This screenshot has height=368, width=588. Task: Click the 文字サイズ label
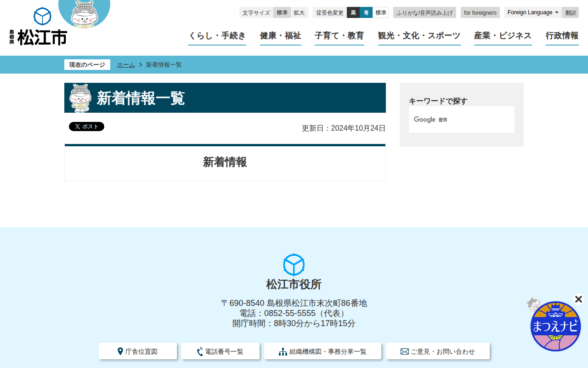tap(256, 12)
